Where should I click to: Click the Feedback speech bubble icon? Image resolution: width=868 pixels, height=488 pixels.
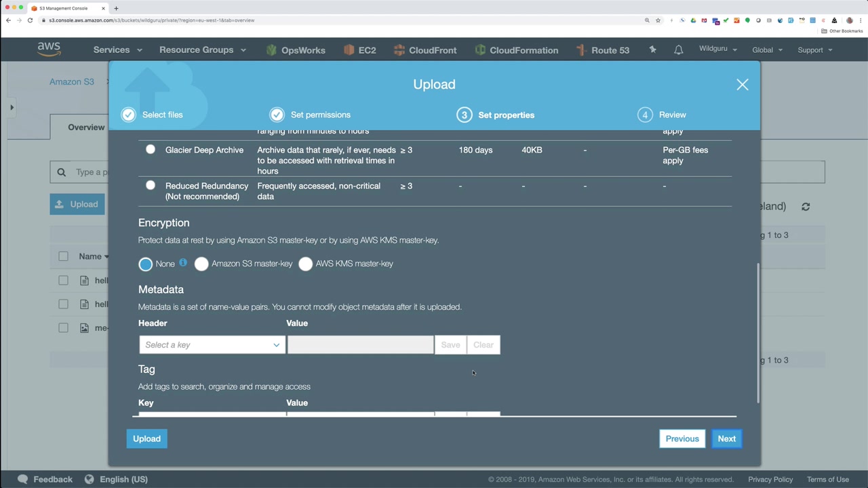[x=23, y=479]
